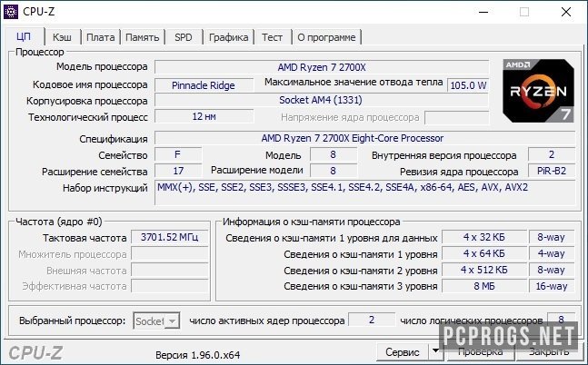Click the 105.0 W TDP value
The image size is (588, 365).
pos(468,85)
